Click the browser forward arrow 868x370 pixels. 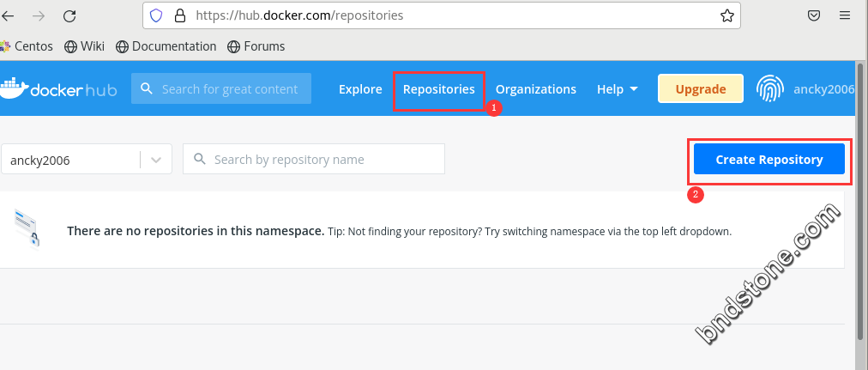coord(39,15)
